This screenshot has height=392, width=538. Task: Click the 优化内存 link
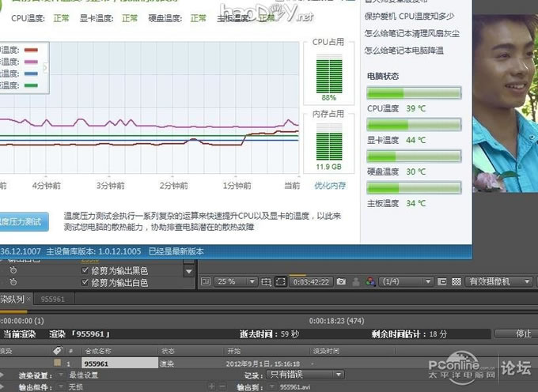(x=329, y=186)
